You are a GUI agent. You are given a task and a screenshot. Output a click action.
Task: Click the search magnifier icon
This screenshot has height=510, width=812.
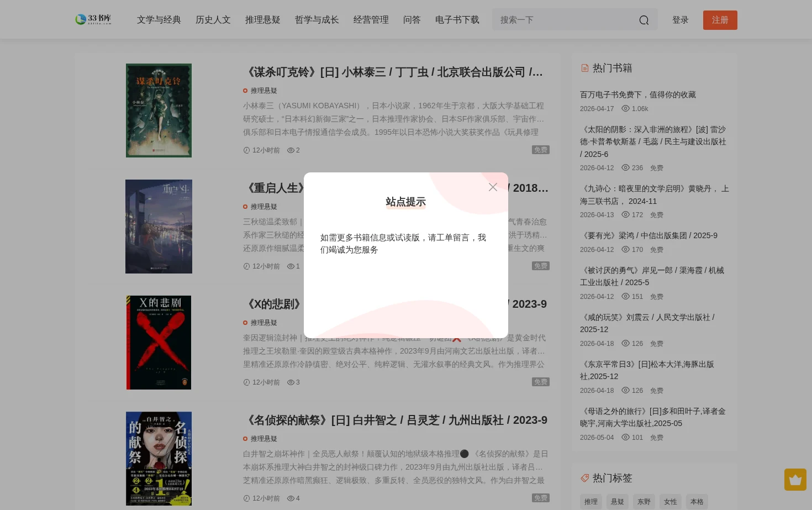pyautogui.click(x=644, y=20)
